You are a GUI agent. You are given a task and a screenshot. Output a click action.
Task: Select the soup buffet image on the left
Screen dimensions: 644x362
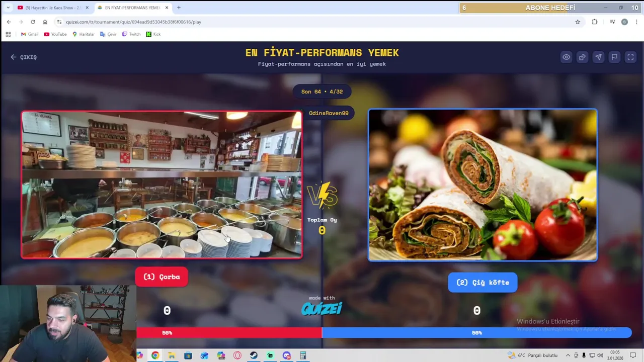pos(162,185)
